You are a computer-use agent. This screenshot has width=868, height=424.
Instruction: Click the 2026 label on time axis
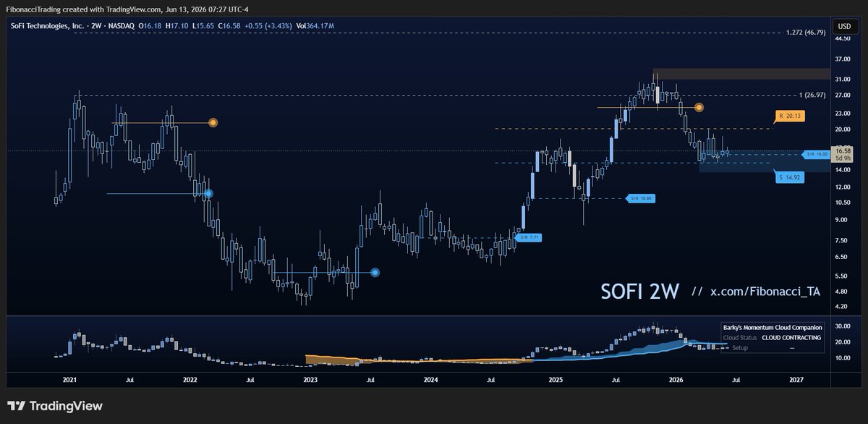676,379
